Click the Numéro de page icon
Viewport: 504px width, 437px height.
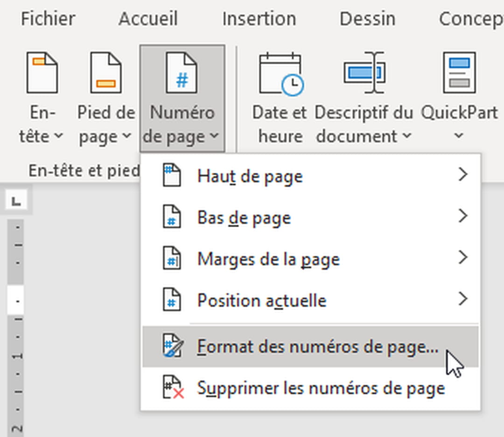pos(181,72)
